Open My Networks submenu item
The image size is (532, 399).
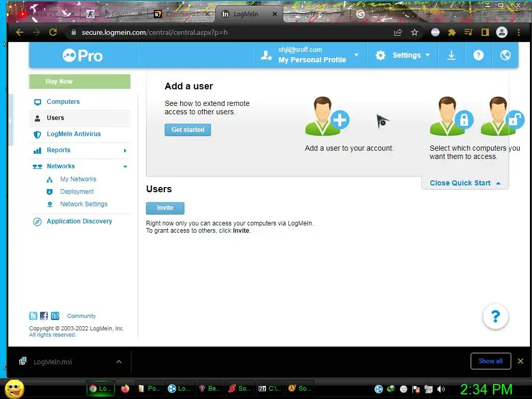[78, 179]
